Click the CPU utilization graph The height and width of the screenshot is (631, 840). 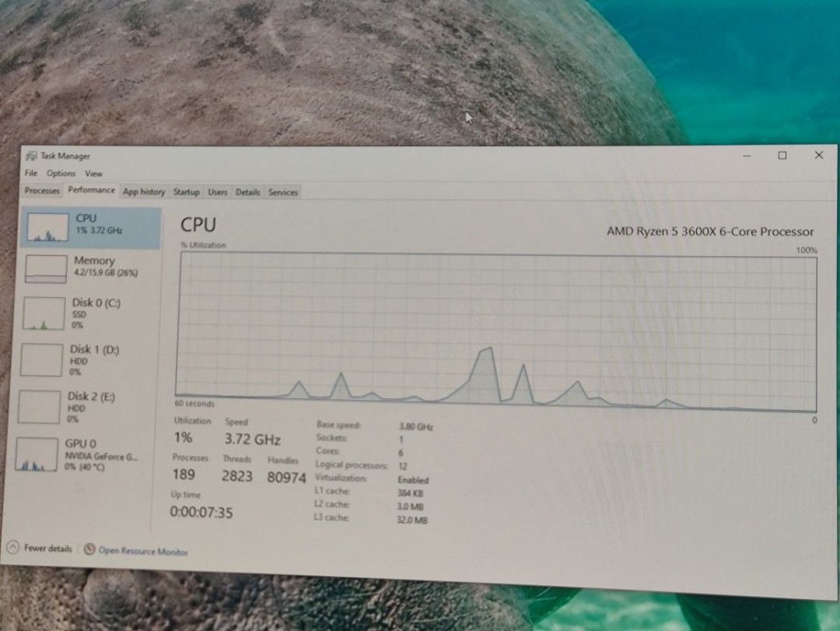coord(496,331)
